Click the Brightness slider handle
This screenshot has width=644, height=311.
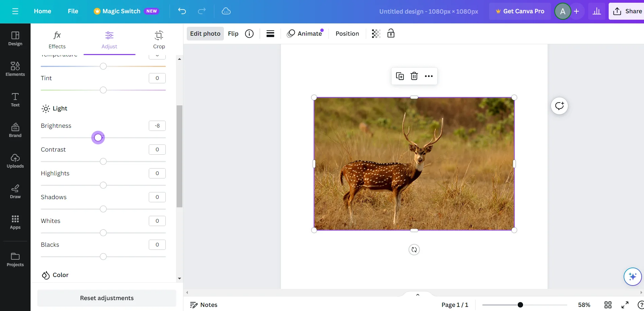tap(98, 138)
